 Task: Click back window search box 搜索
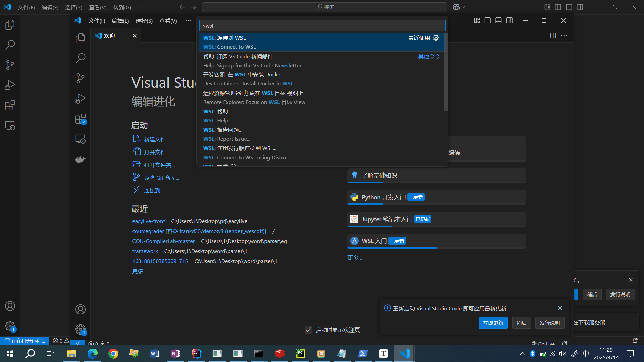click(x=325, y=7)
